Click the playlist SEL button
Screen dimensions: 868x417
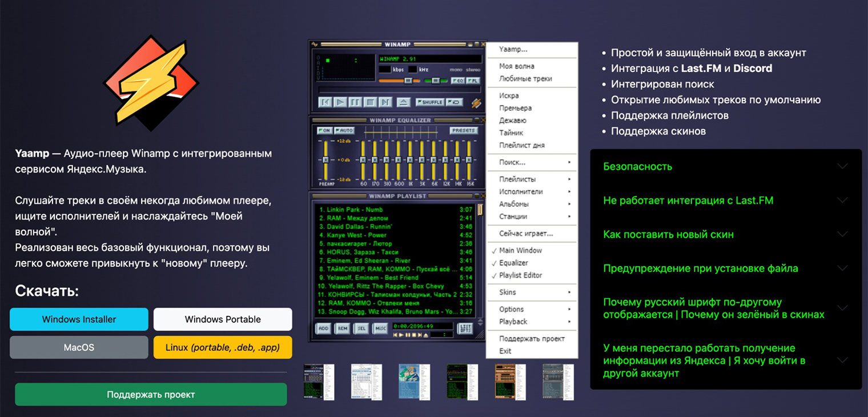tap(361, 328)
